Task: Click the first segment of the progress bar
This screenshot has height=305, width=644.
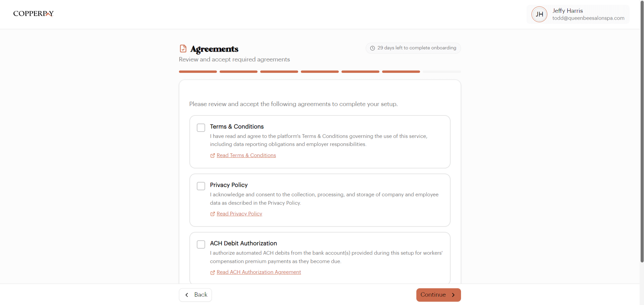Action: 197,71
